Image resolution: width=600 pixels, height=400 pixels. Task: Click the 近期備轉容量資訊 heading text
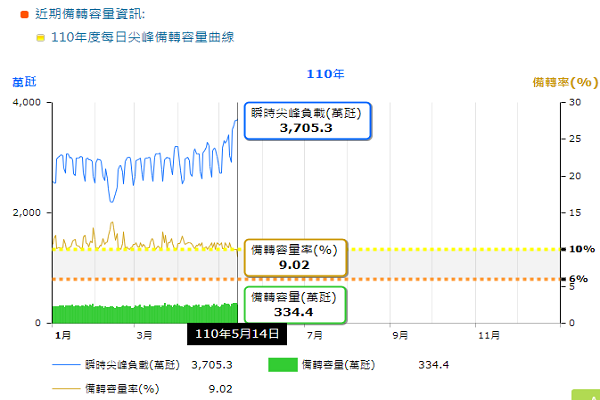(89, 14)
